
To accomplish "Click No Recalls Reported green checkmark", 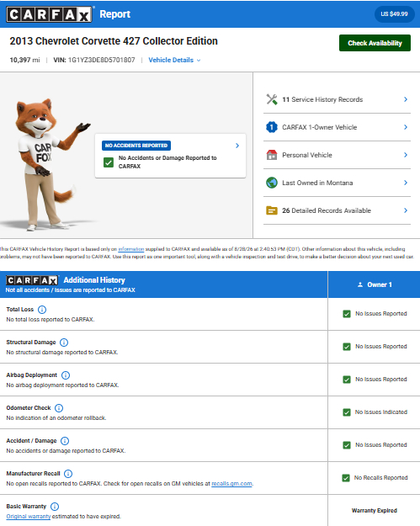I will point(346,478).
